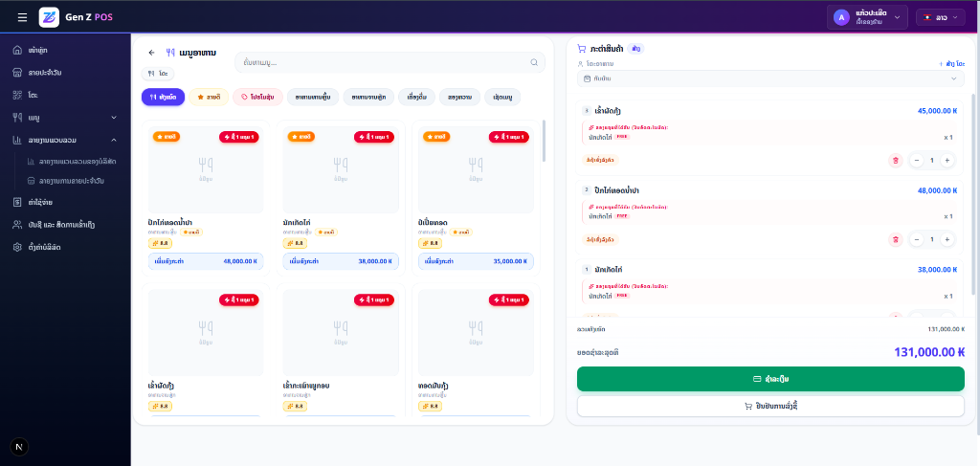Delete the 48,000.00 cart item with trash icon
Image resolution: width=980 pixels, height=466 pixels.
coord(896,239)
